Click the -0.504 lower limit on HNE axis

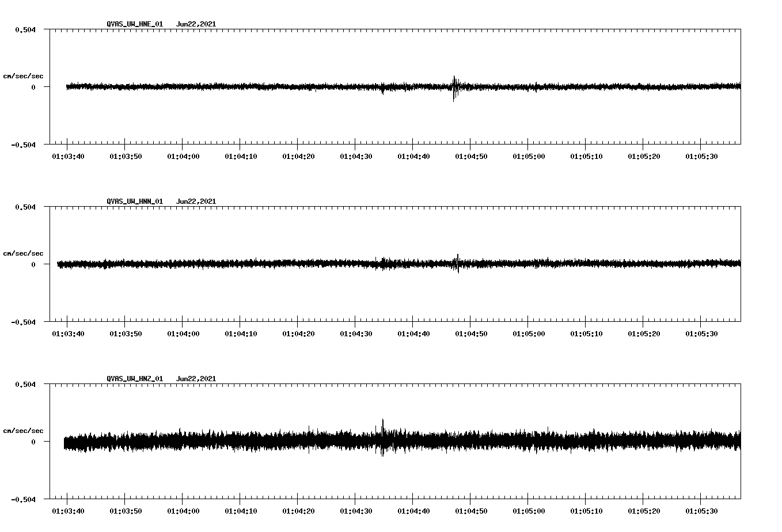[23, 145]
